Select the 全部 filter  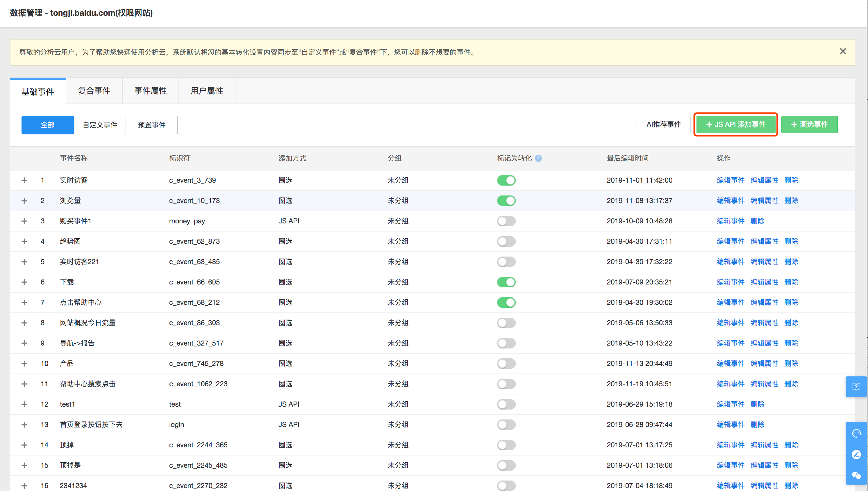point(47,125)
